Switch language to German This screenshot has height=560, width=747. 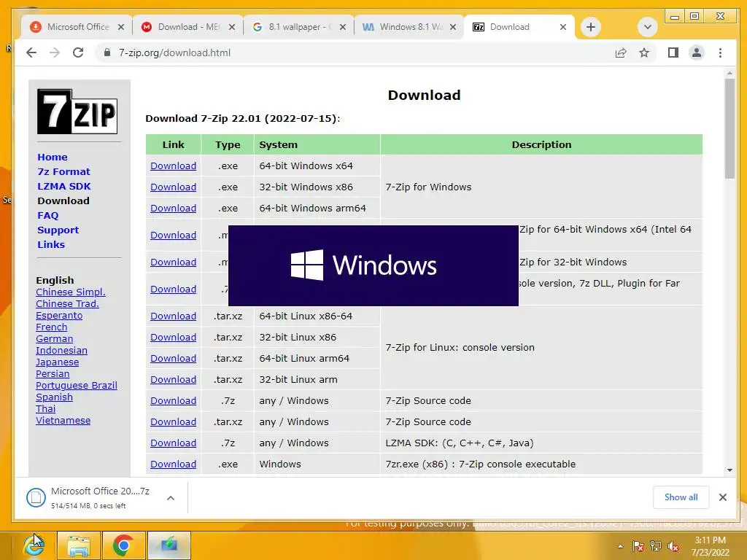(x=54, y=339)
